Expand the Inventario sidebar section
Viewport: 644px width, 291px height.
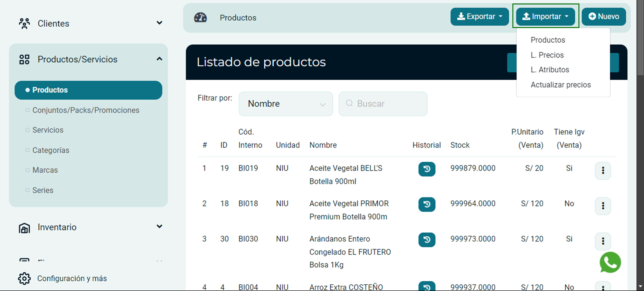click(x=159, y=227)
